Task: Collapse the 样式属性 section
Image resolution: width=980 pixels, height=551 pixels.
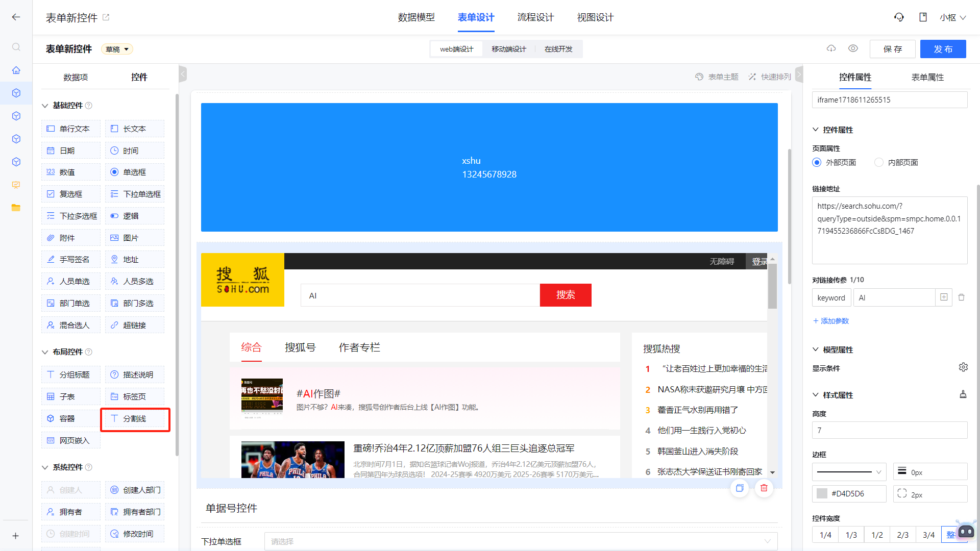Action: (816, 395)
